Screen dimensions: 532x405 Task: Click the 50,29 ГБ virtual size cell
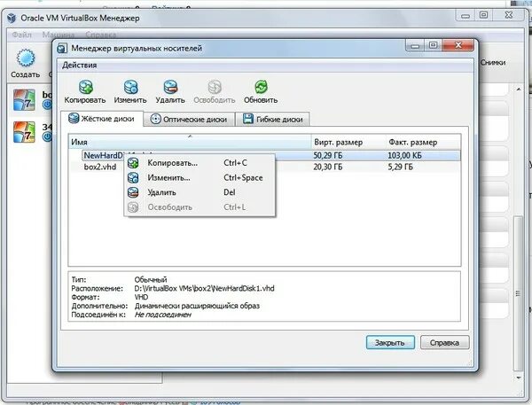(x=328, y=155)
